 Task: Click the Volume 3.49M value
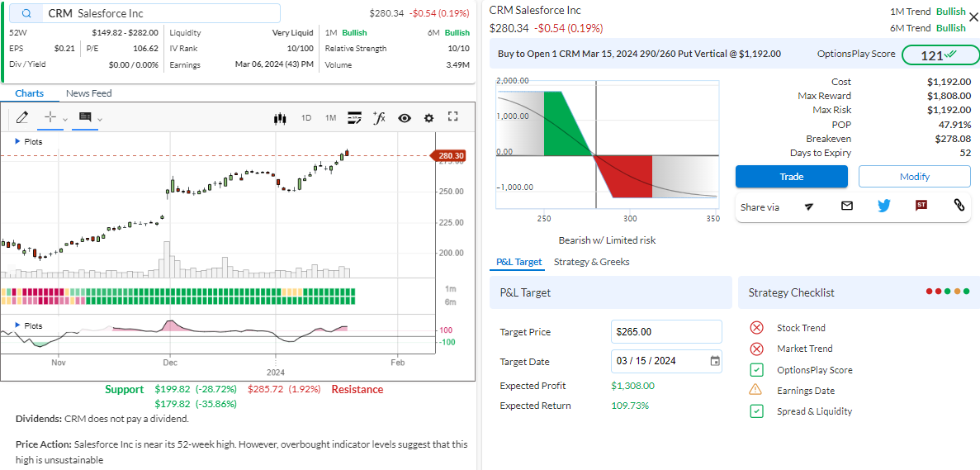coord(457,64)
